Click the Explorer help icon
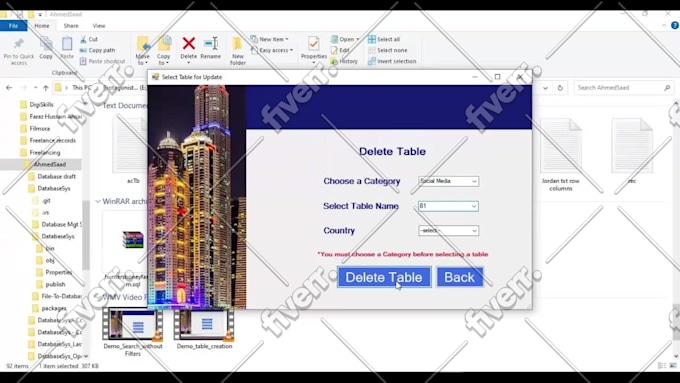This screenshot has width=680, height=383. point(675,26)
